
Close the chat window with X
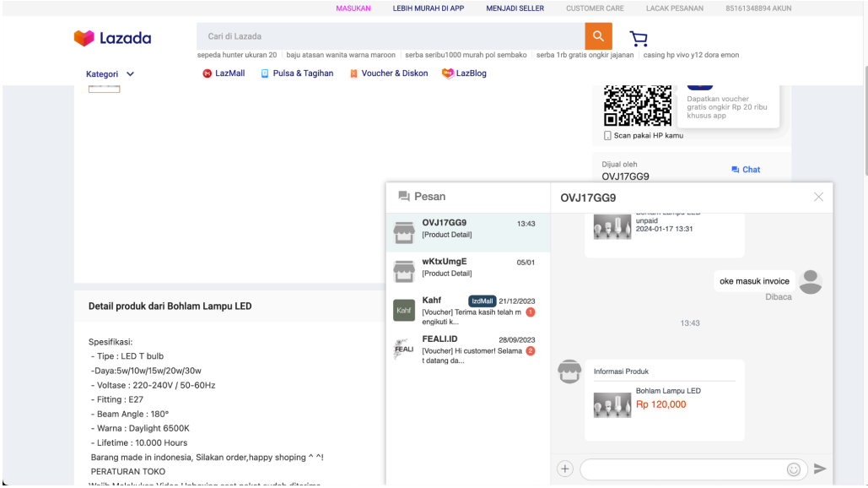[x=819, y=197]
